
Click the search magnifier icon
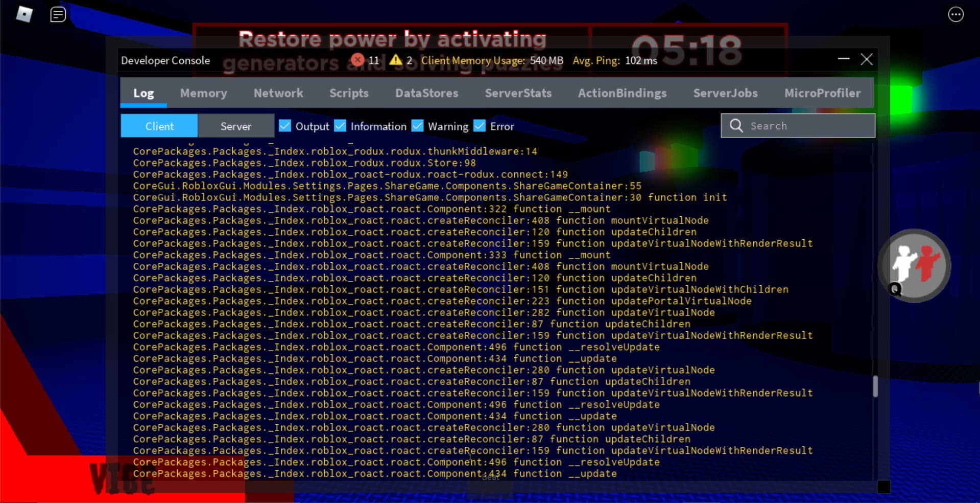tap(736, 126)
